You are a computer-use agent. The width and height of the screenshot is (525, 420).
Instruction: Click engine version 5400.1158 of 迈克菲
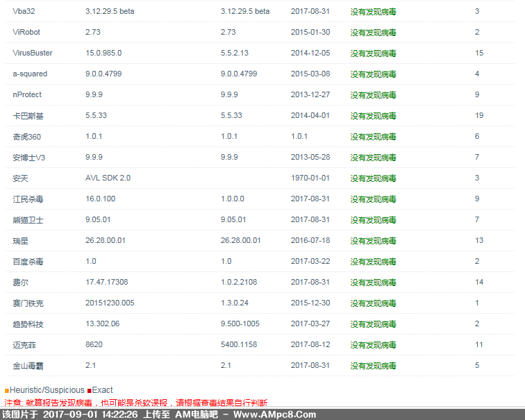tap(239, 345)
